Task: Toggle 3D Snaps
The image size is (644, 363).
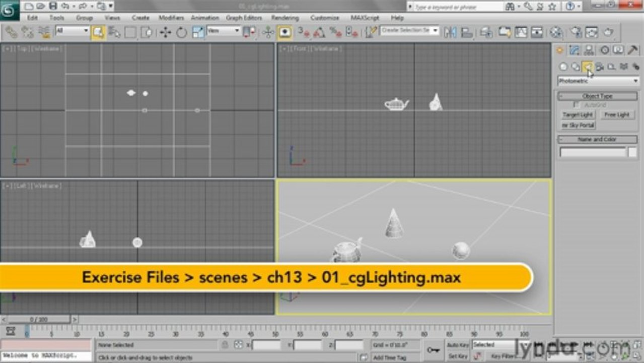Action: [304, 32]
